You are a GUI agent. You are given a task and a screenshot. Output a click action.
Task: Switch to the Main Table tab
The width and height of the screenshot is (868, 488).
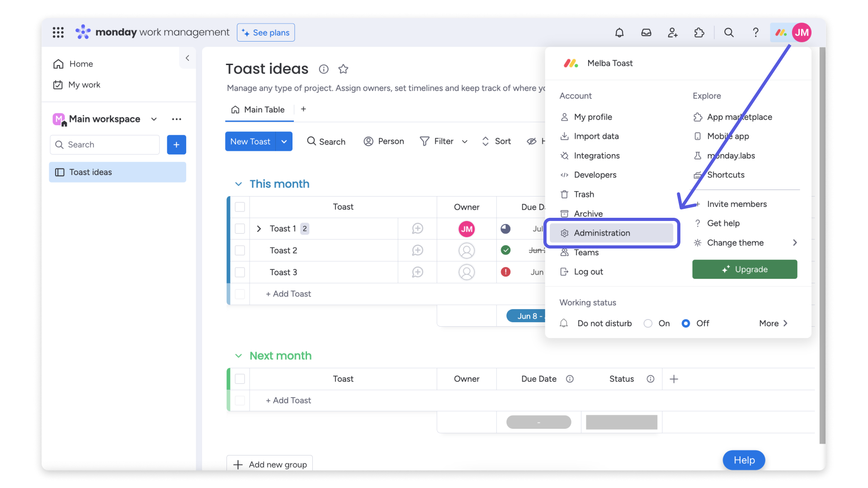pyautogui.click(x=258, y=110)
